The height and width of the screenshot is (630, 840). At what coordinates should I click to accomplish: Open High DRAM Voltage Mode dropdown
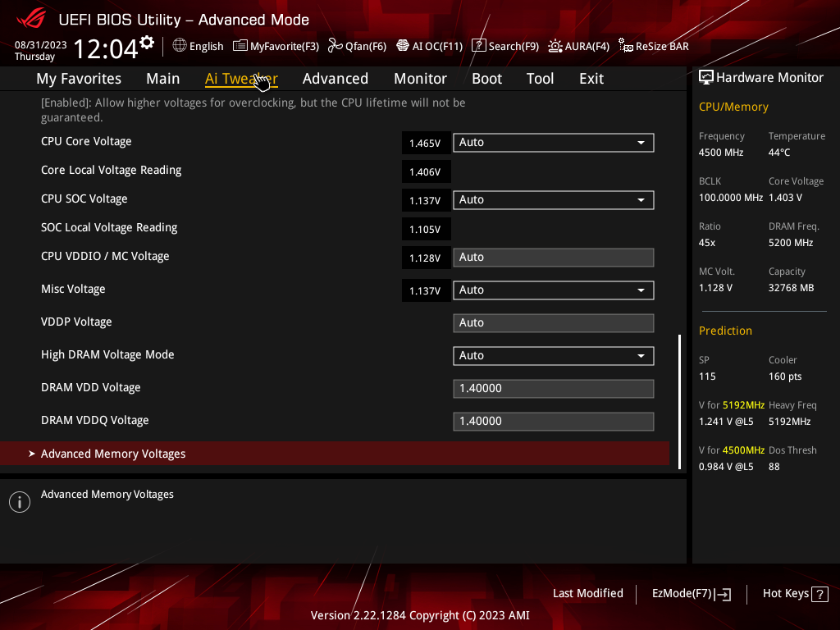pyautogui.click(x=554, y=356)
